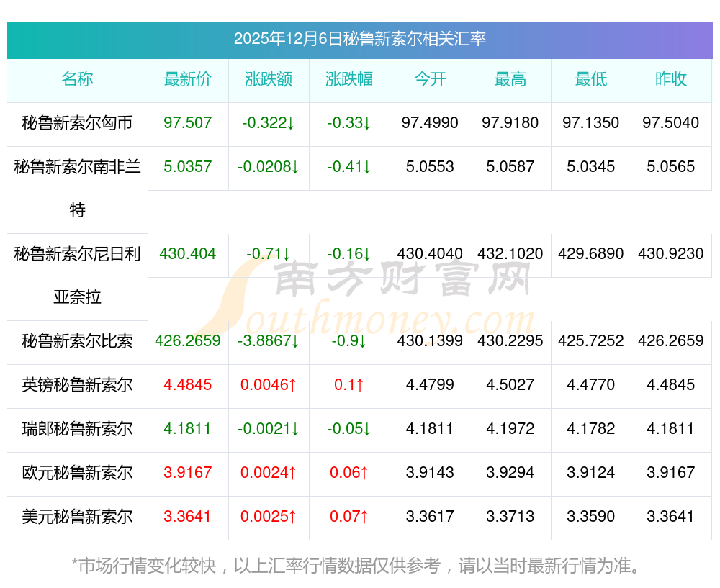Select the 秘鲁新索尔比索 row name
The image size is (720, 588).
(x=77, y=341)
